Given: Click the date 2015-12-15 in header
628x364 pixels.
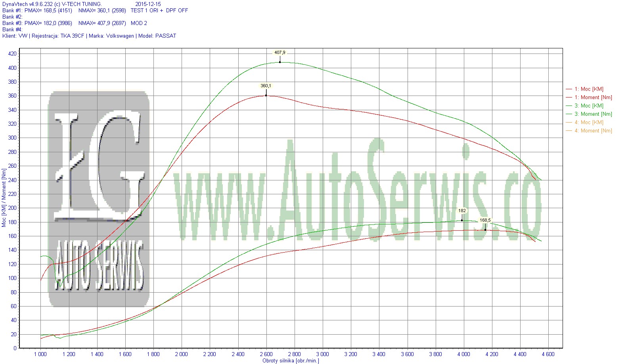Looking at the screenshot, I should pyautogui.click(x=148, y=4).
